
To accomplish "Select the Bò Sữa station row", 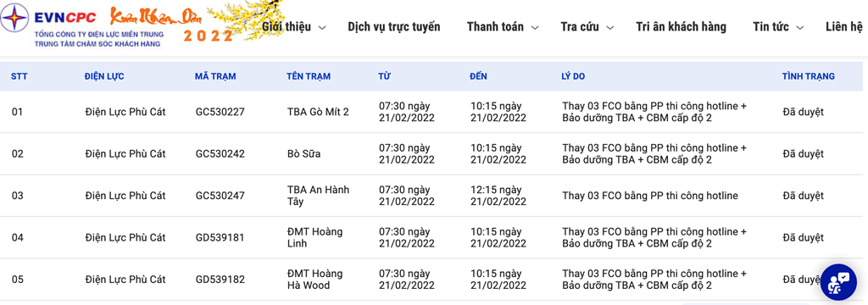I will (x=434, y=154).
